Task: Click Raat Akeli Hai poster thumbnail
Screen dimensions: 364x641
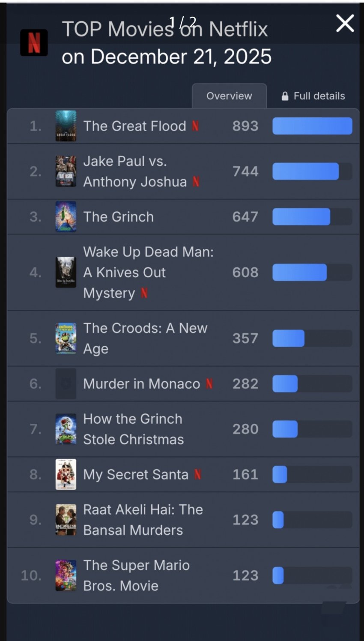Action: 66,520
